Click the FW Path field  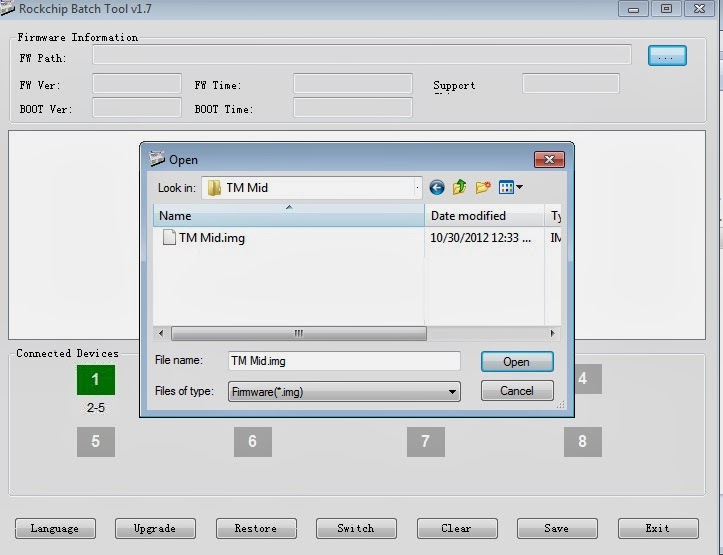point(362,55)
